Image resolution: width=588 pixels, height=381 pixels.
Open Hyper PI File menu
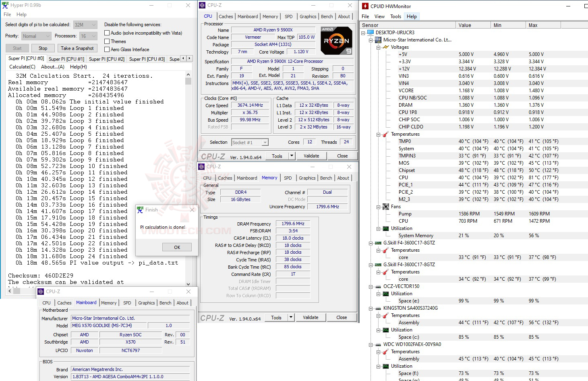7,14
